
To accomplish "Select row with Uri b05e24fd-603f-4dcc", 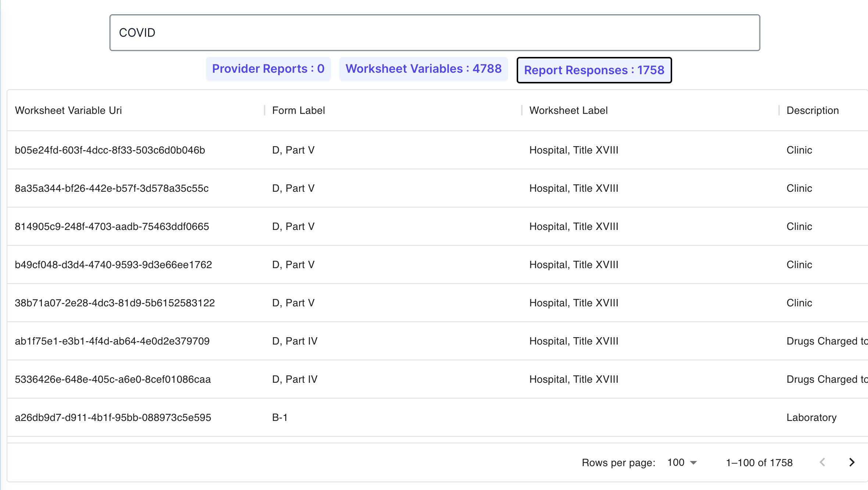I will [110, 150].
